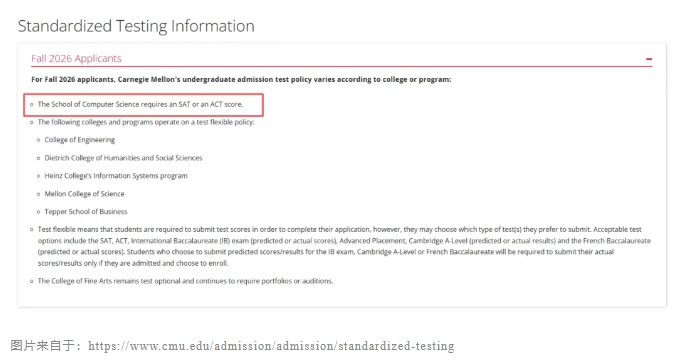The height and width of the screenshot is (362, 696).
Task: Click the bullet before College of Fine Arts
Action: [x=32, y=281]
